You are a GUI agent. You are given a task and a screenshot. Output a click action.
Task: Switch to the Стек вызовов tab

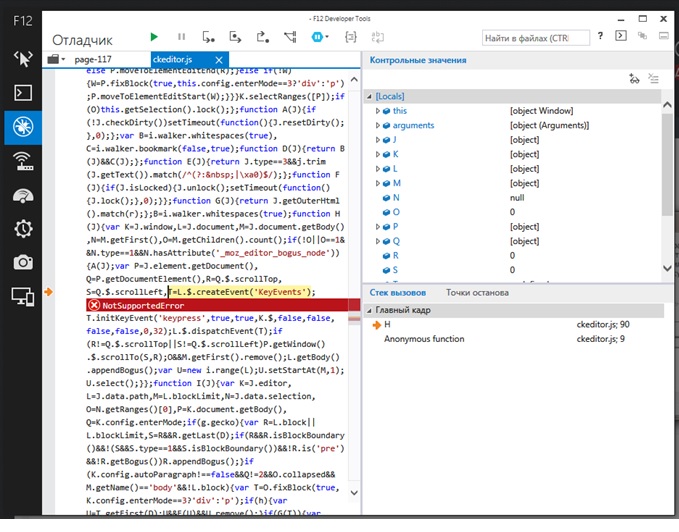click(398, 293)
